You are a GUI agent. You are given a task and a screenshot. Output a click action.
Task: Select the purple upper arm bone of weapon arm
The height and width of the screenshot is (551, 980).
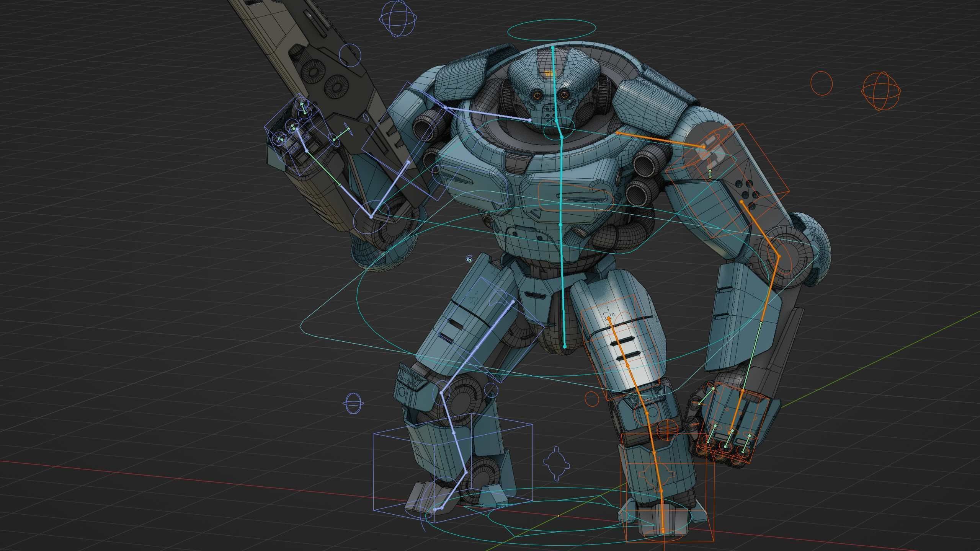coord(390,189)
